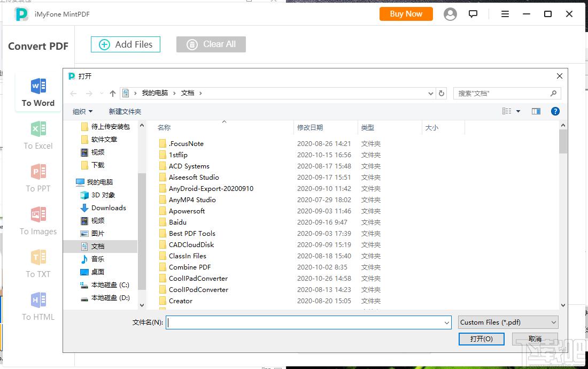The height and width of the screenshot is (369, 588).
Task: Select the To HTML conversion icon
Action: click(38, 300)
